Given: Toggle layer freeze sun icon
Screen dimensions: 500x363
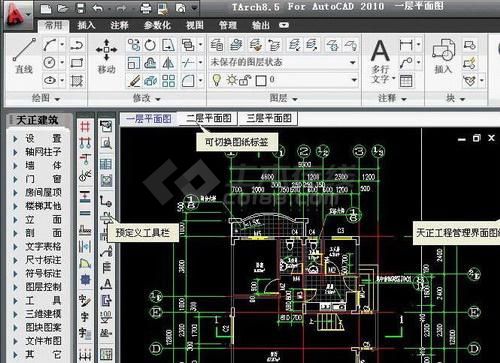Looking at the screenshot, I should tap(232, 80).
